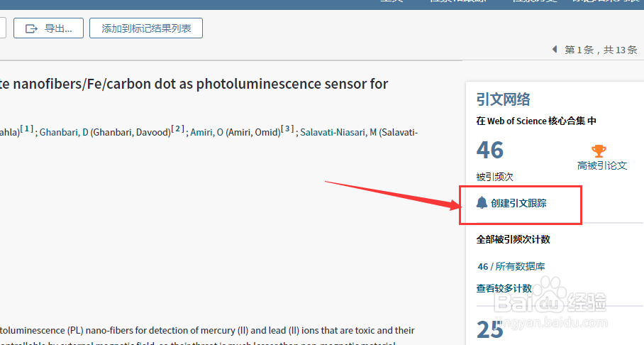This screenshot has height=345, width=644.
Task: Open 46 / 所有数据库 count link
Action: (x=511, y=266)
